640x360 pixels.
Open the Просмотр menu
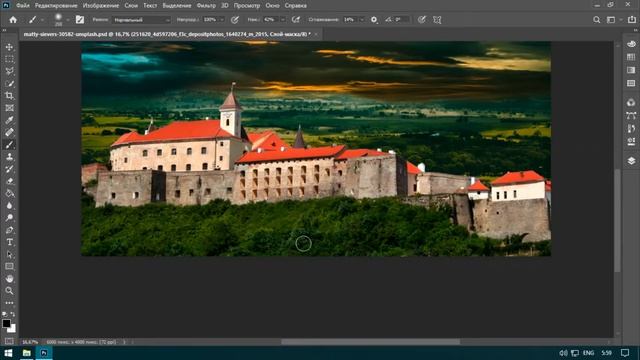247,6
